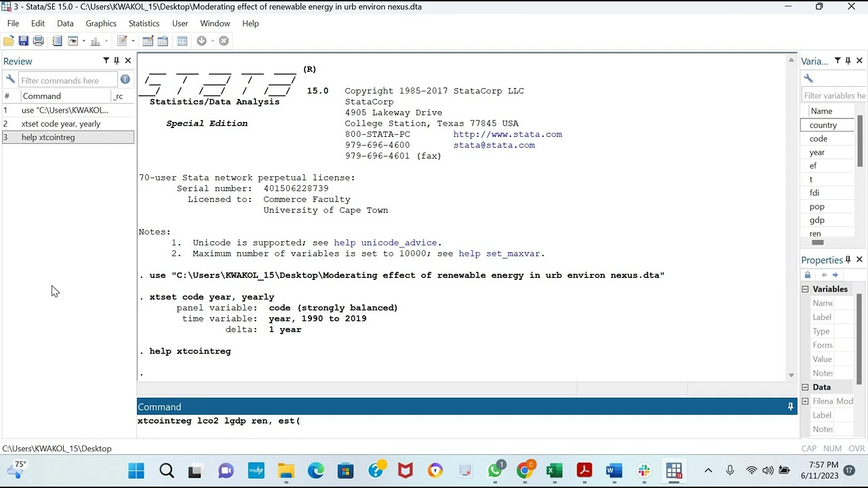Image resolution: width=868 pixels, height=488 pixels.
Task: Open the Variables Manager toolbar icon
Action: [x=182, y=41]
